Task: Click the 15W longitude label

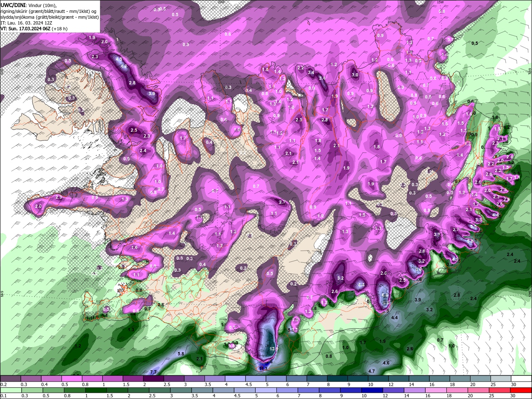Action: tap(441, 2)
